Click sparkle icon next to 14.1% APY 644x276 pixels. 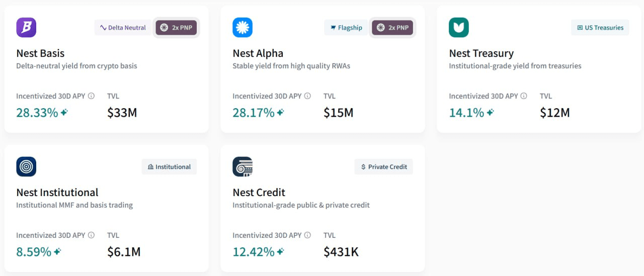[x=490, y=113]
